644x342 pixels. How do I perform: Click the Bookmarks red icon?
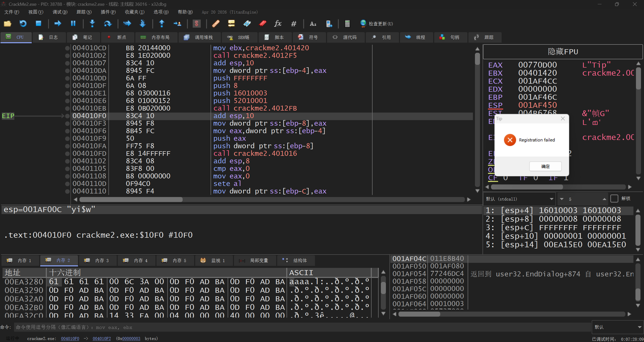click(263, 24)
